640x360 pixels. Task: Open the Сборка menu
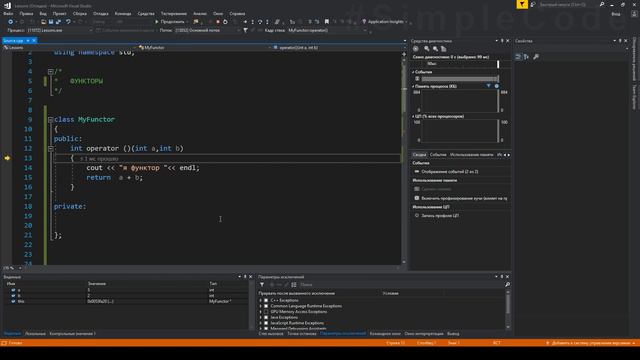80,13
